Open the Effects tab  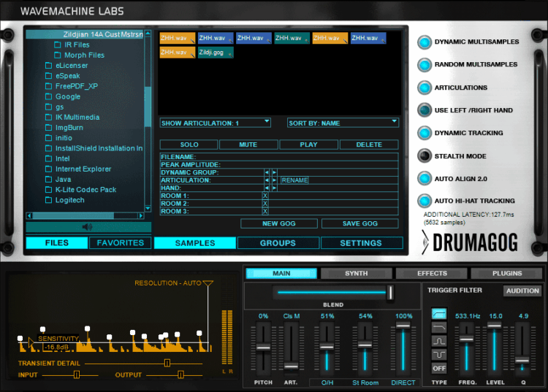(x=432, y=274)
